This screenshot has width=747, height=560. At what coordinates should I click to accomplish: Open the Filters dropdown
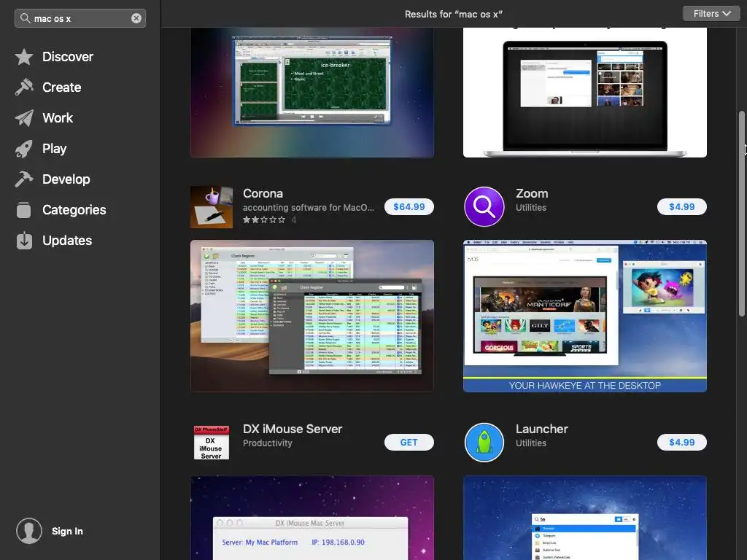pyautogui.click(x=711, y=14)
